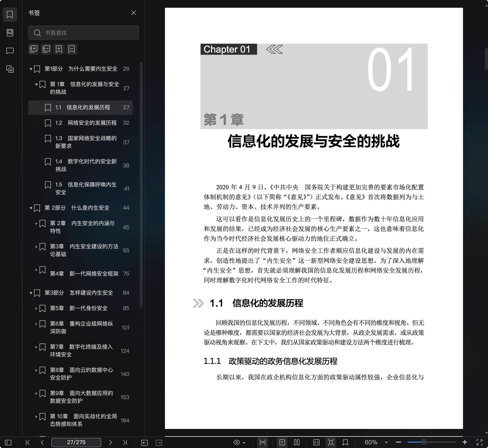This screenshot has width=488, height=448.
Task: Select single page view
Action: (x=282, y=442)
